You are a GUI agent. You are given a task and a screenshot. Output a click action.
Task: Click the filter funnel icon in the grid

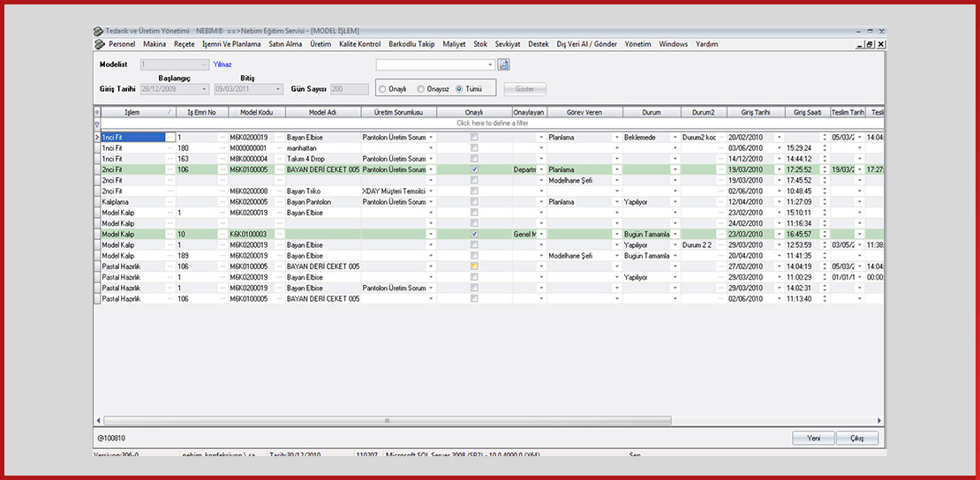(97, 124)
